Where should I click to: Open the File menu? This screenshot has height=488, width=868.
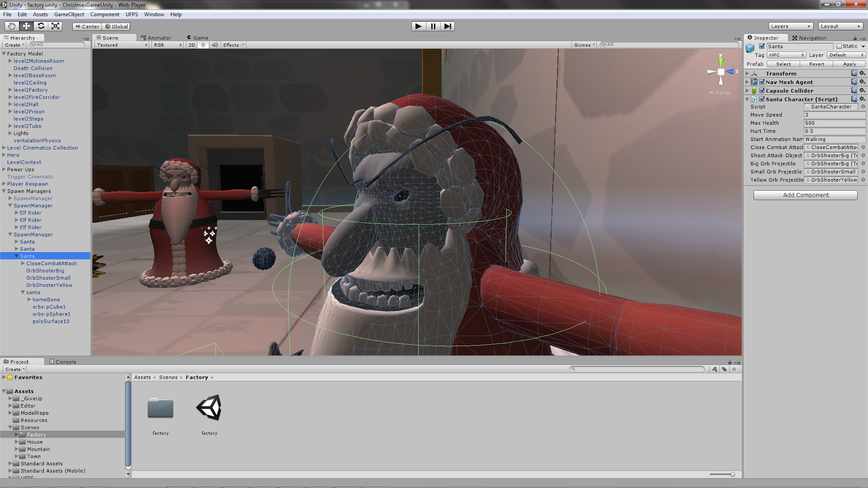[7, 15]
